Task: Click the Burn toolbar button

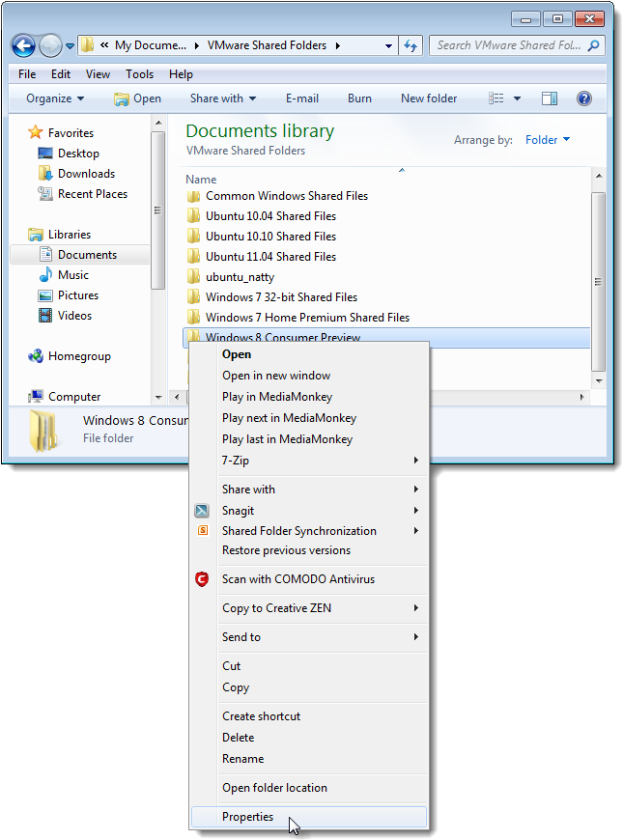Action: click(x=359, y=98)
